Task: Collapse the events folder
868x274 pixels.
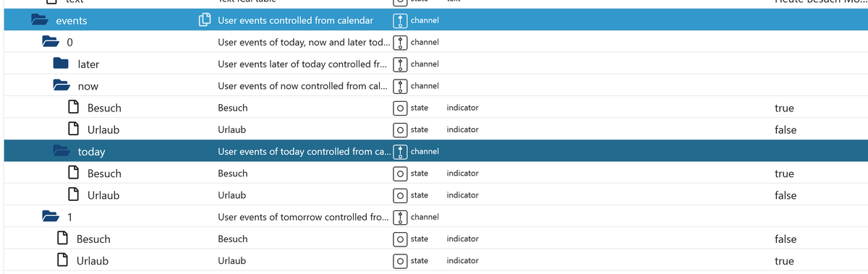Action: 39,21
